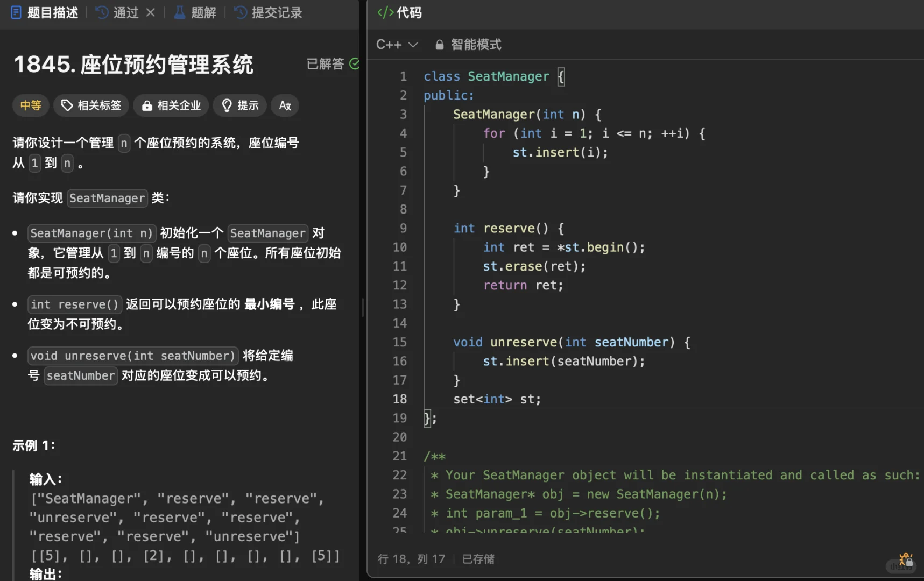Click line number 18 in the gutter
Image resolution: width=924 pixels, height=581 pixels.
tap(400, 399)
